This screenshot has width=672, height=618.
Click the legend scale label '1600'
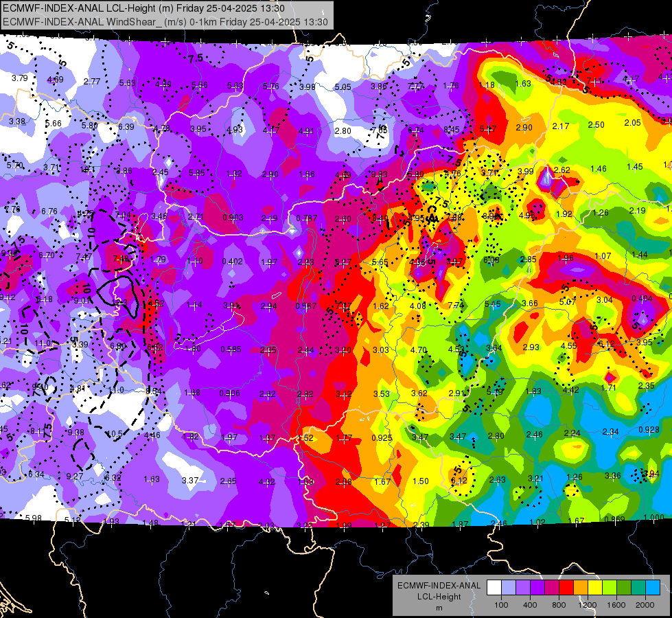point(616,605)
